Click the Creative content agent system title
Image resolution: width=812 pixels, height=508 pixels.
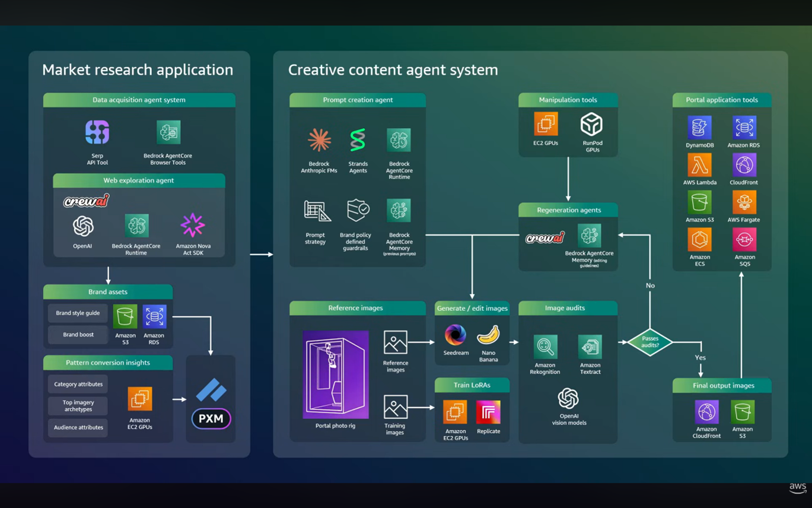coord(393,70)
